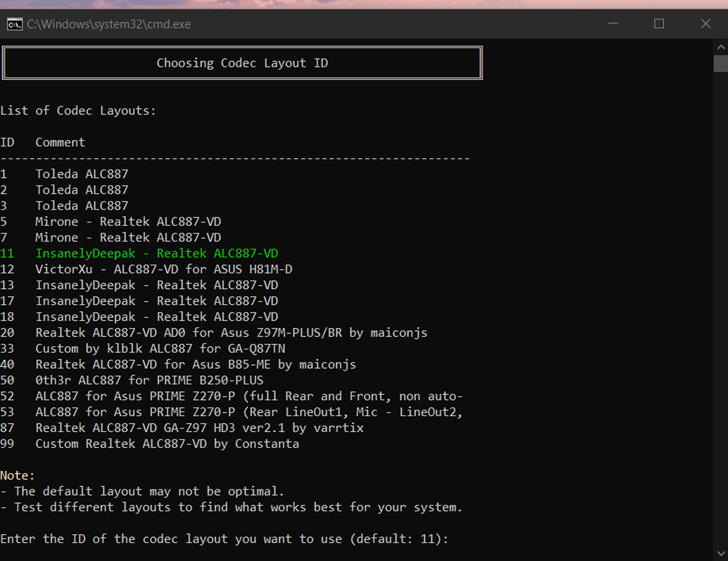728x561 pixels.
Task: Click the 'Note:' label
Action: [17, 475]
